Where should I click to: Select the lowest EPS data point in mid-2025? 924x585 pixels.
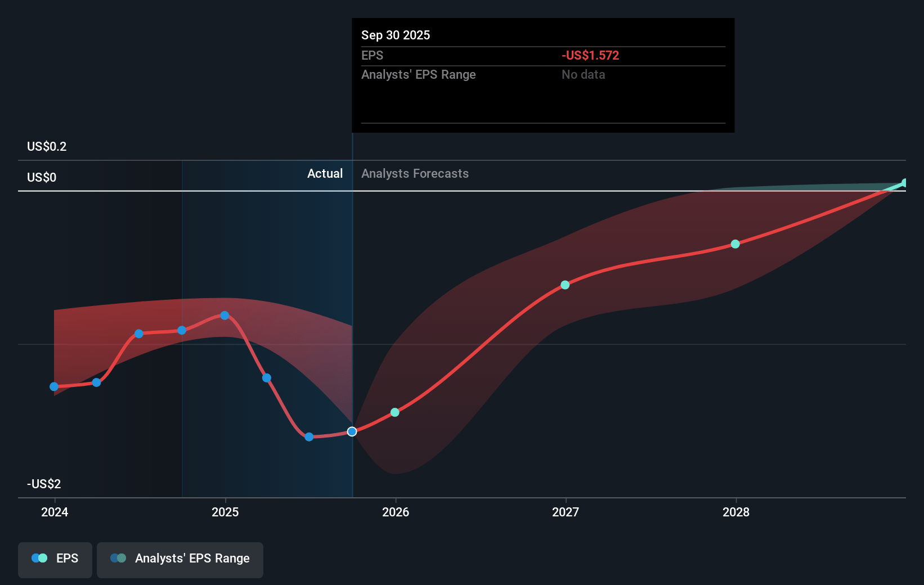pyautogui.click(x=309, y=436)
